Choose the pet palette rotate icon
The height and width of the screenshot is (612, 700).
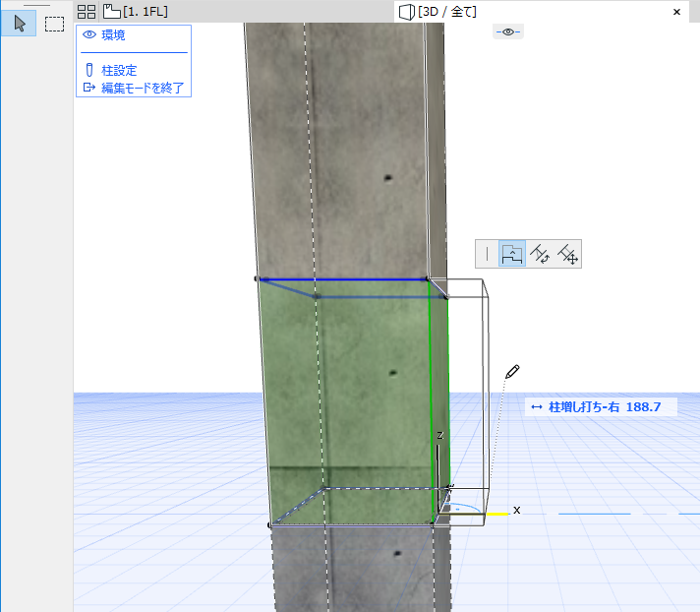[x=539, y=255]
